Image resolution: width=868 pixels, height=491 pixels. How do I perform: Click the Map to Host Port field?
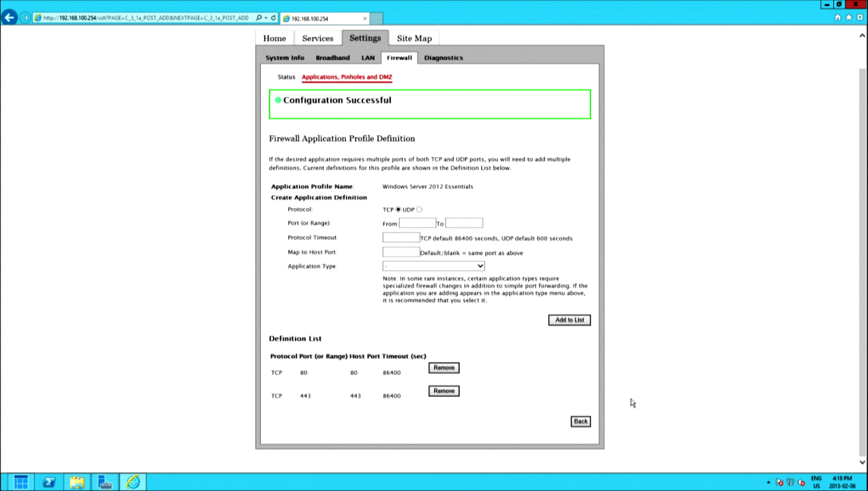401,252
